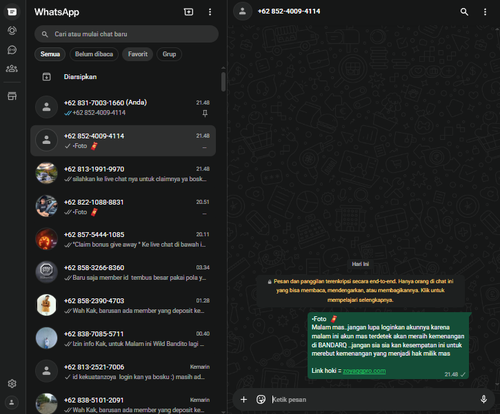Click the default avatar of +62 852-4009-4114 in the list
Image resolution: width=500 pixels, height=414 pixels.
[46, 140]
